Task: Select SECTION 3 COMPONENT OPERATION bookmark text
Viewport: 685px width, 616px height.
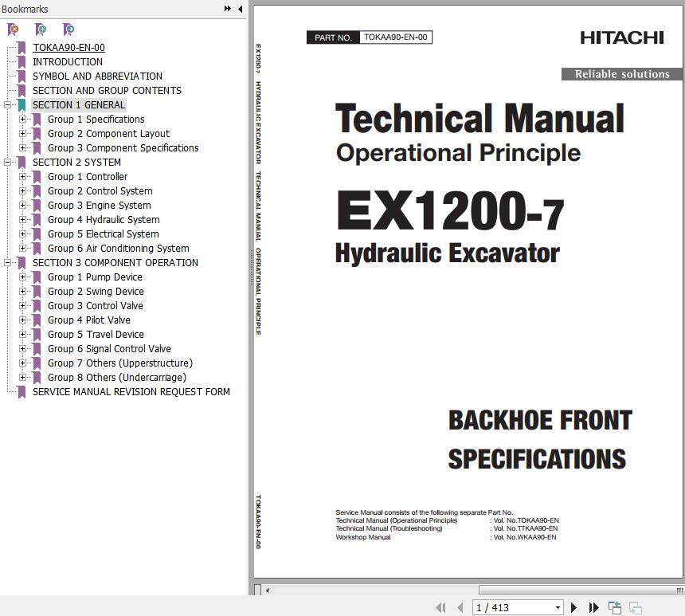Action: coord(115,263)
